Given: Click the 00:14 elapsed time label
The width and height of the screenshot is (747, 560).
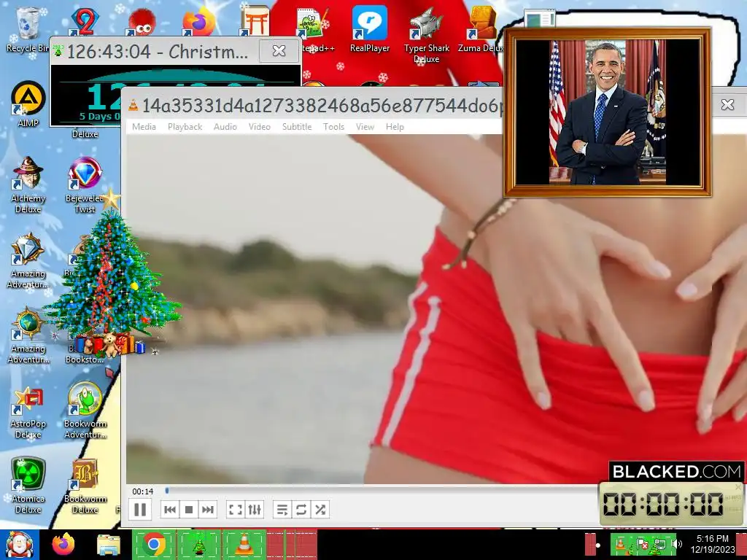Looking at the screenshot, I should point(143,491).
